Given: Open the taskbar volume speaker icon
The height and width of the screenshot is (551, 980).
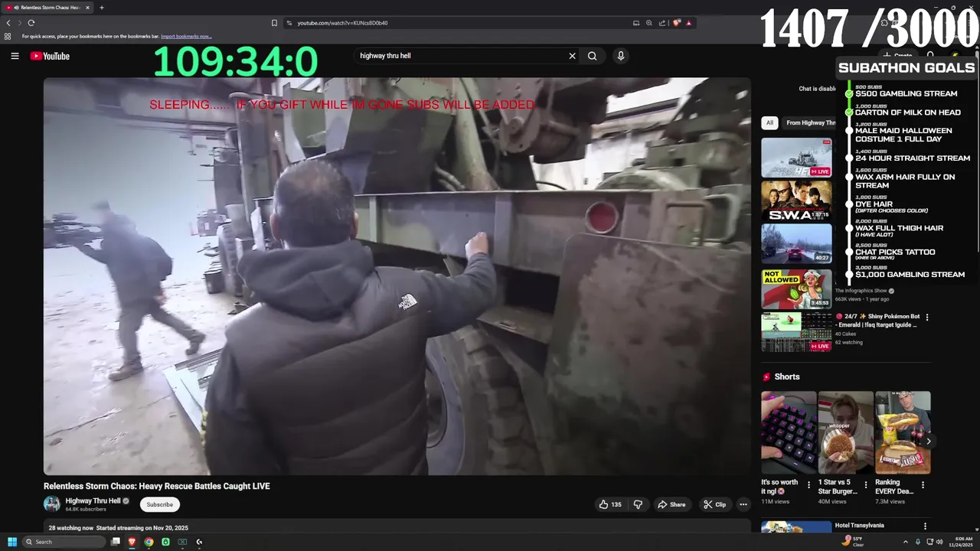Looking at the screenshot, I should pyautogui.click(x=939, y=542).
